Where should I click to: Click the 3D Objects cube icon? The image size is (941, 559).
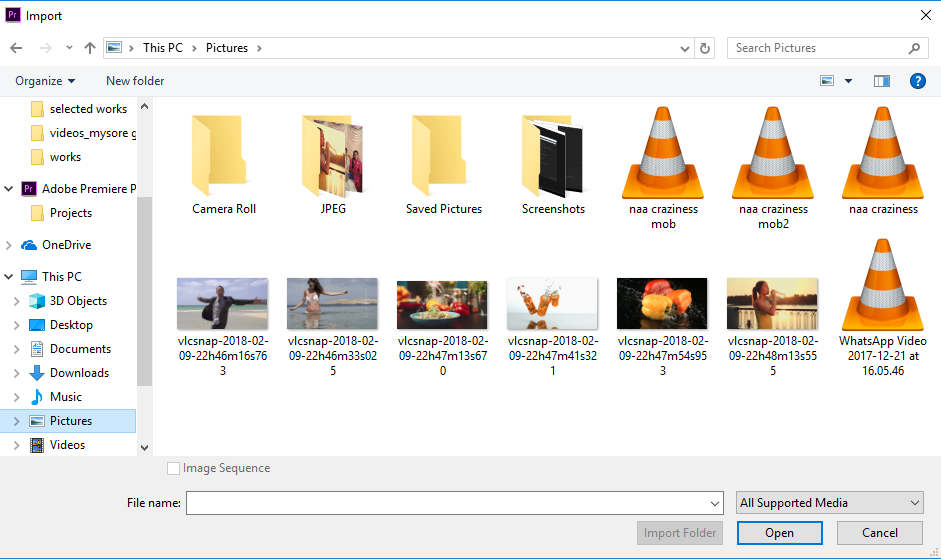[37, 301]
